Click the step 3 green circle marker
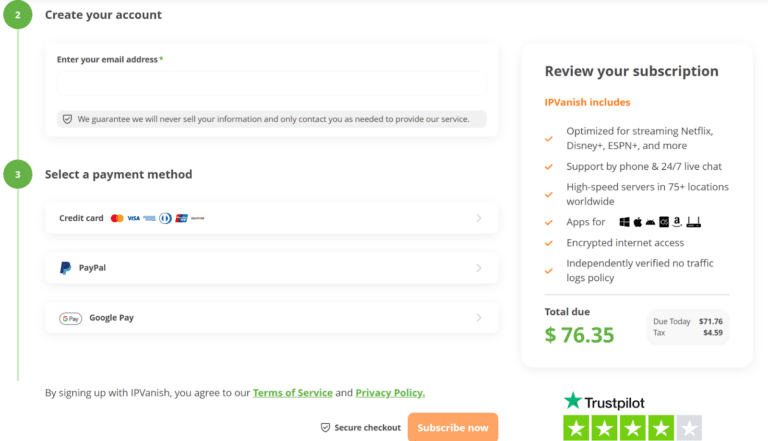 17,174
